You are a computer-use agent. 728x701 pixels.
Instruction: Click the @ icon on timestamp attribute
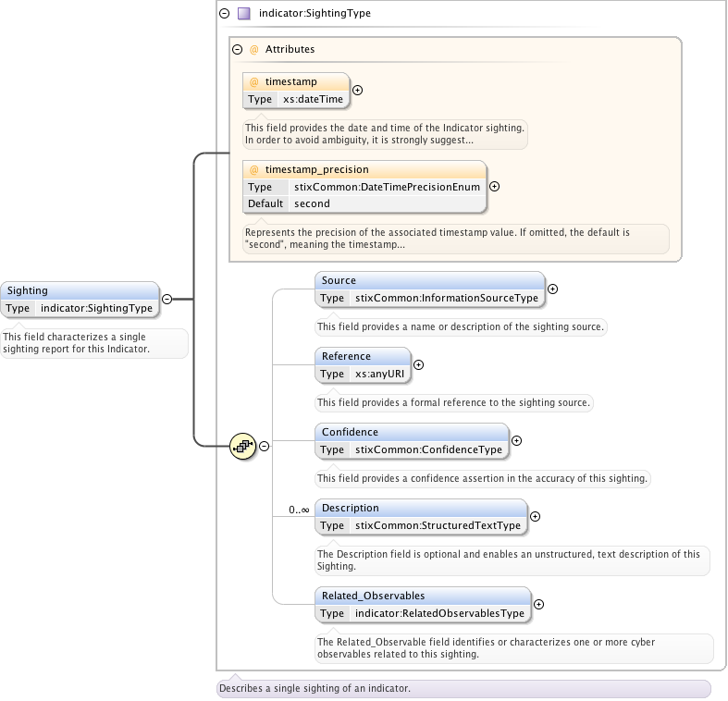(254, 82)
